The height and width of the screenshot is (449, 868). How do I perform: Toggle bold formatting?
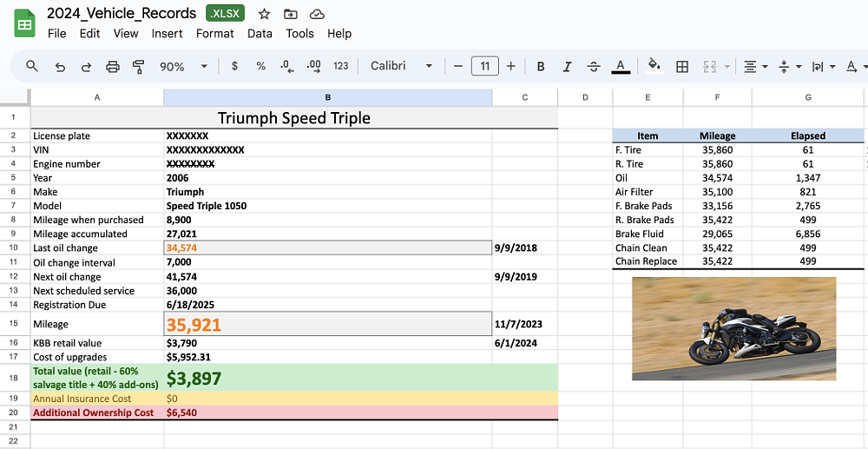(541, 66)
